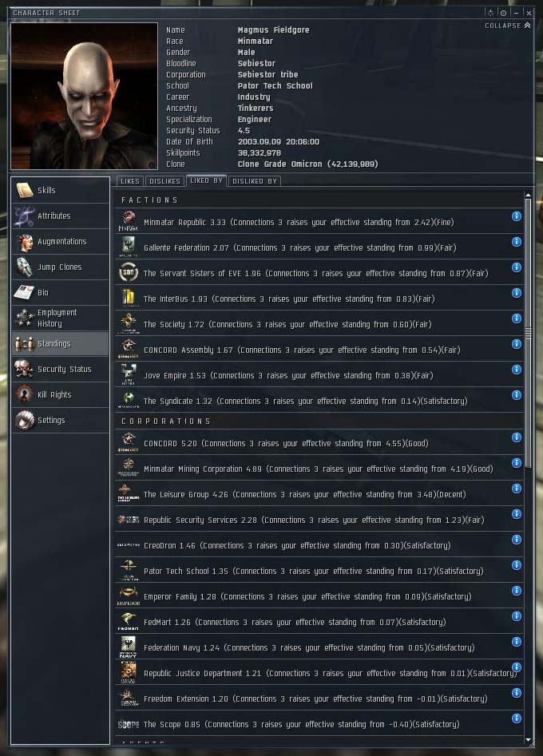Click The Servant Sisters of EVE logo
This screenshot has height=756, width=543.
pos(129,273)
